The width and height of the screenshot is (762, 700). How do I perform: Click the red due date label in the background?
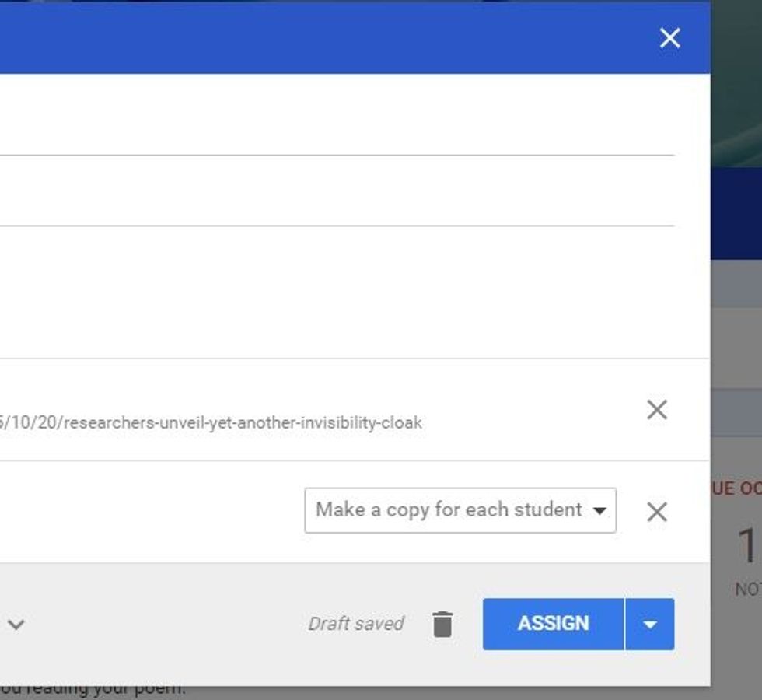tap(737, 488)
